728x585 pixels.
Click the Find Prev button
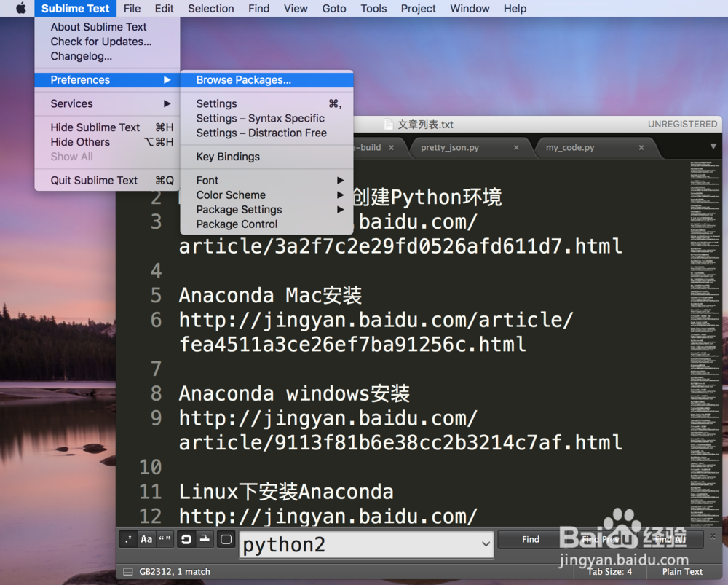tap(600, 539)
